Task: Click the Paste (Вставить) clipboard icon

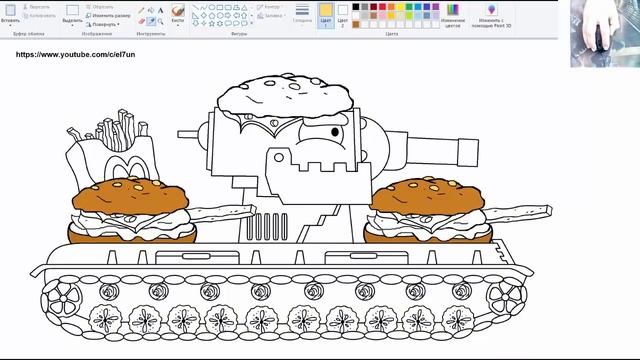Action: (10, 10)
